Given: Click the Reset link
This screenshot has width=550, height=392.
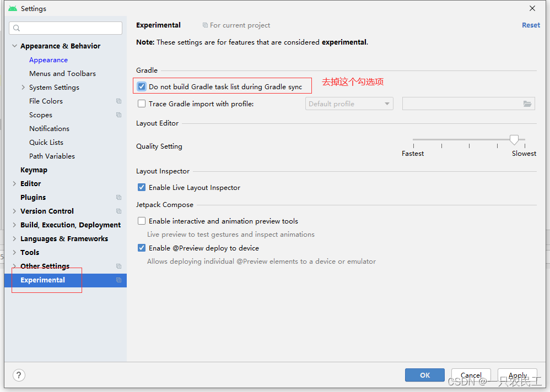Looking at the screenshot, I should point(531,25).
